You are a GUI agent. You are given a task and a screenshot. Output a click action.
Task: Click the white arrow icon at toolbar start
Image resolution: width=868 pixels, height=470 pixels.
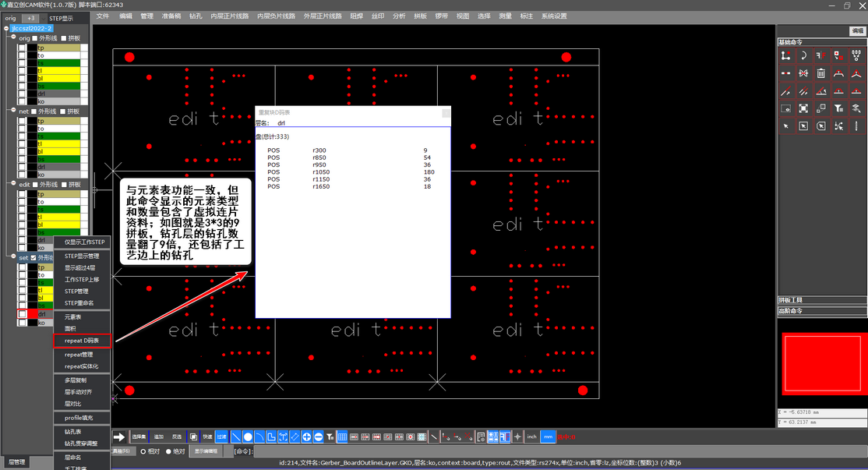(x=119, y=436)
